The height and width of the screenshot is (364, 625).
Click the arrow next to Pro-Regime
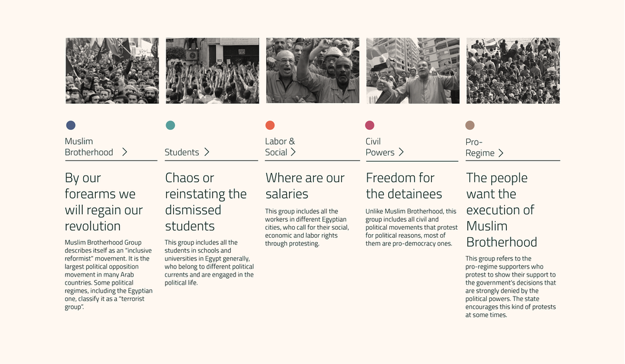tap(501, 153)
